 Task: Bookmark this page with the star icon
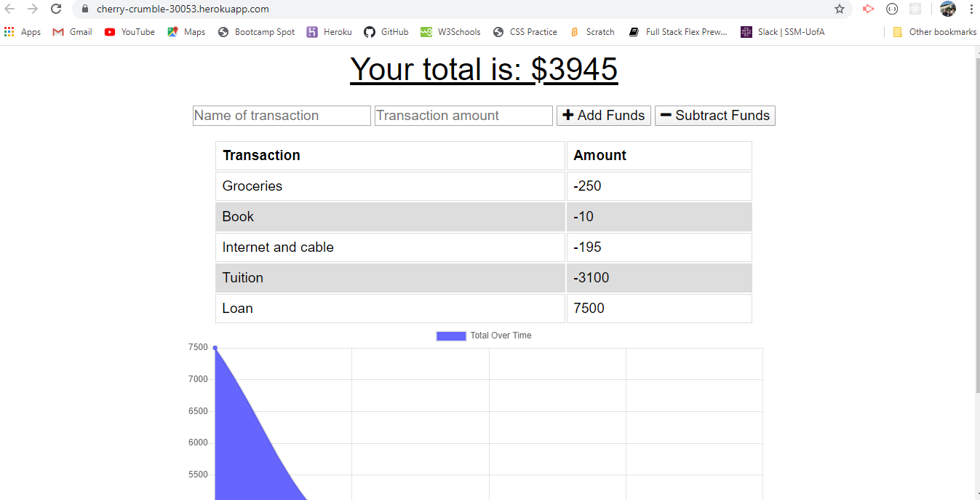[840, 10]
